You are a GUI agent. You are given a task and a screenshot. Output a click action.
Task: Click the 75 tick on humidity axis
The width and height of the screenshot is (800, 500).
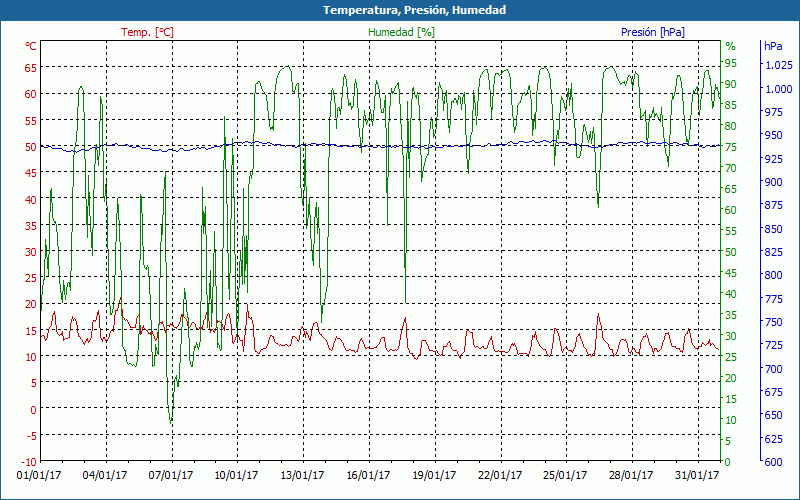pos(731,147)
